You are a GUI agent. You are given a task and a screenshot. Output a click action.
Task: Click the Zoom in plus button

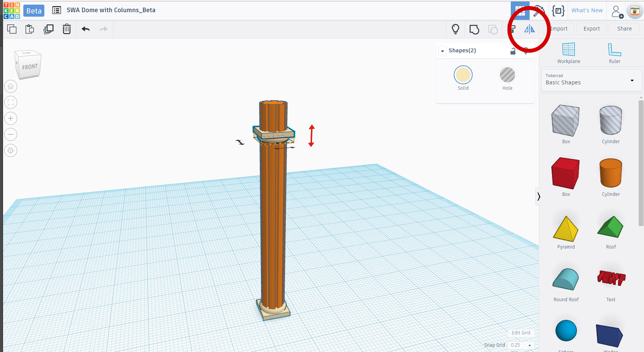pyautogui.click(x=11, y=118)
